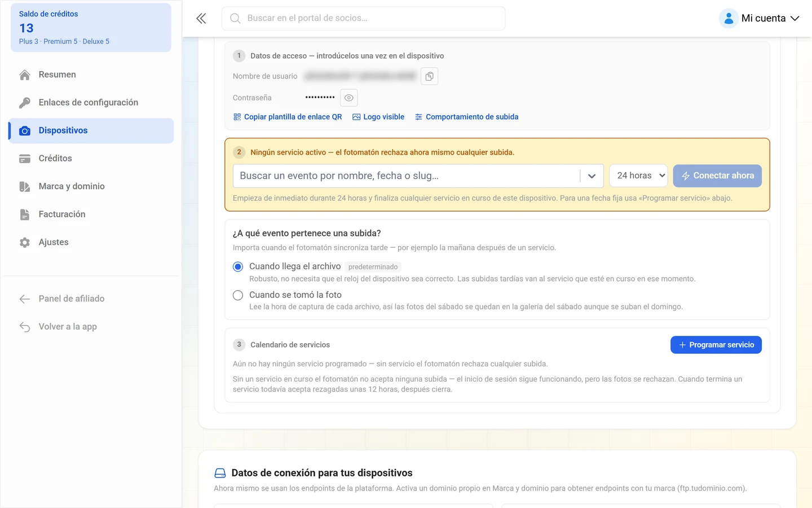Click the Programar servicio button

[x=716, y=345]
